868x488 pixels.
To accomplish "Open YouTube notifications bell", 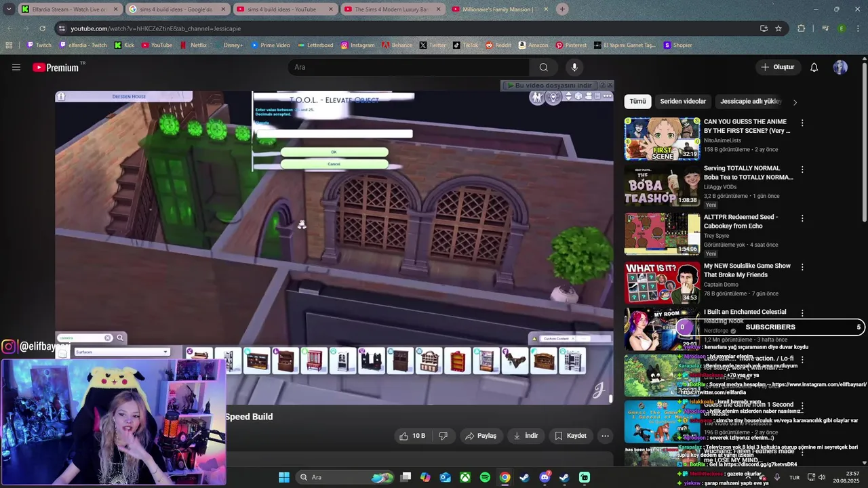I will tap(814, 67).
